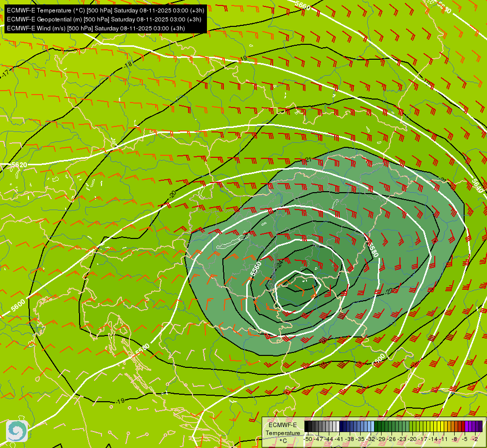This screenshot has height=448, width=487.
Task: Click the -24 isotherm label near the cold core
Action: tap(279, 263)
